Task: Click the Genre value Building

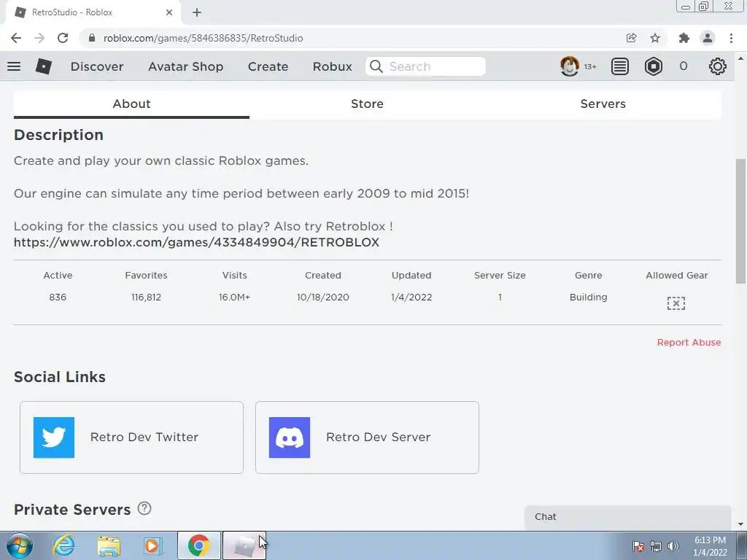Action: click(589, 297)
